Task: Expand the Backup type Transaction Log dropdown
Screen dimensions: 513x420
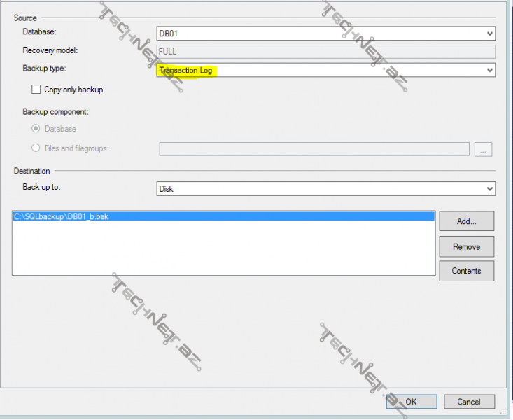Action: pyautogui.click(x=325, y=70)
